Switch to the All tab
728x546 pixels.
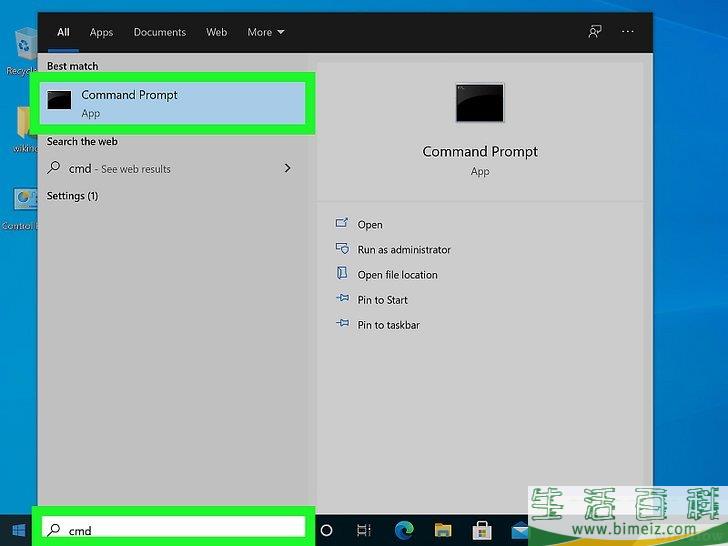click(63, 32)
